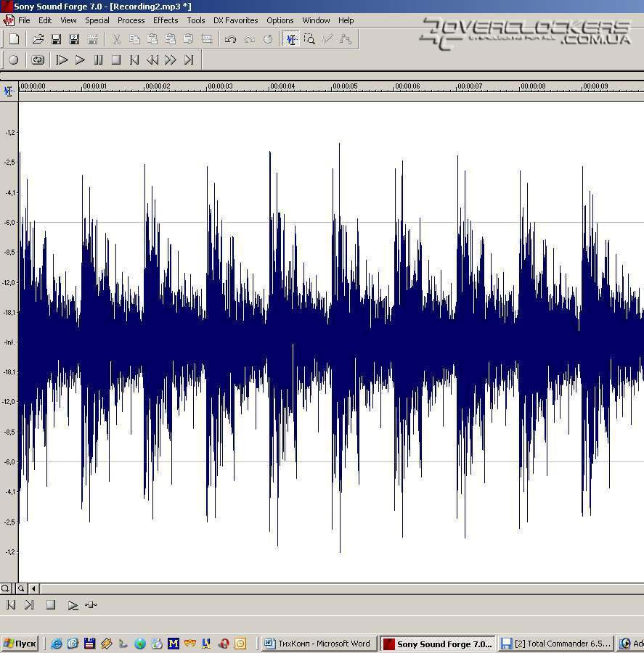Click the Paste to new icon
Screen dimensions: 644x653
point(188,39)
